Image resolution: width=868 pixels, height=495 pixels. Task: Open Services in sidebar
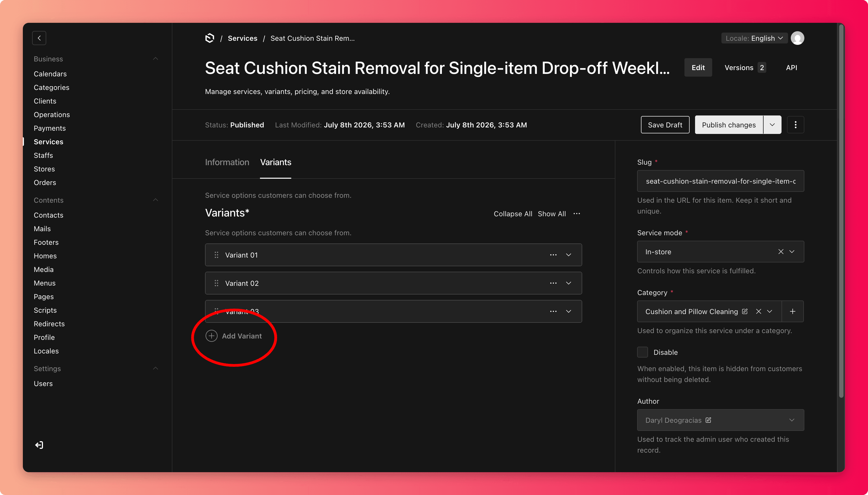tap(48, 142)
